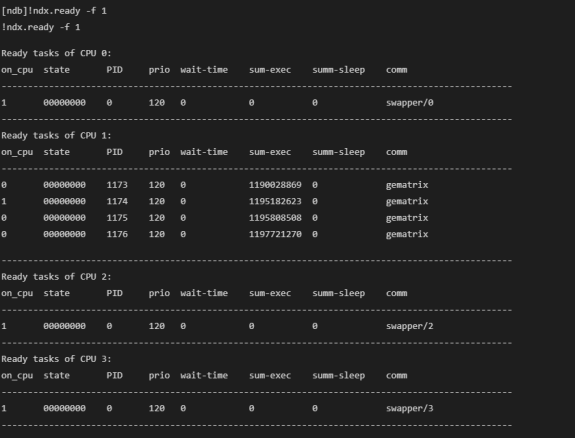Click the 'Ready tasks of CPU 1:' heading
Image resolution: width=576 pixels, height=438 pixels.
pos(56,136)
